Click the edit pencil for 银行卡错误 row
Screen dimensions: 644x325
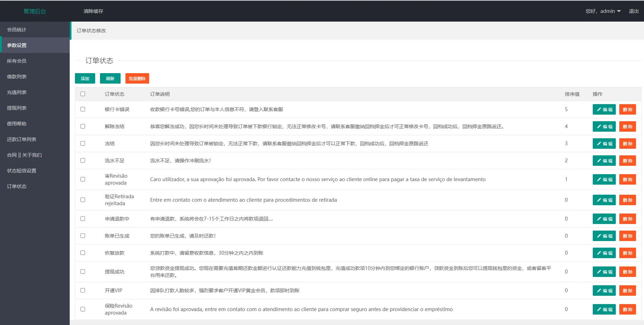tap(604, 109)
